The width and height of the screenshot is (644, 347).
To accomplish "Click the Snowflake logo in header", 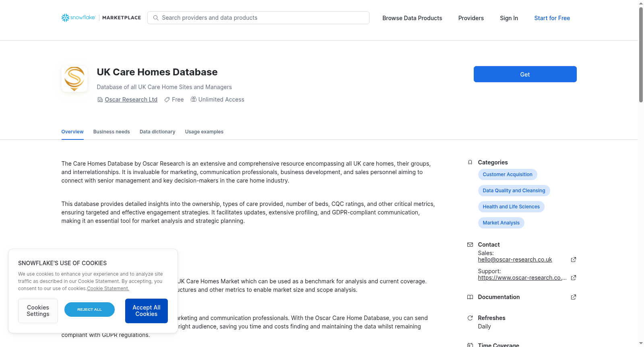I will pos(78,18).
